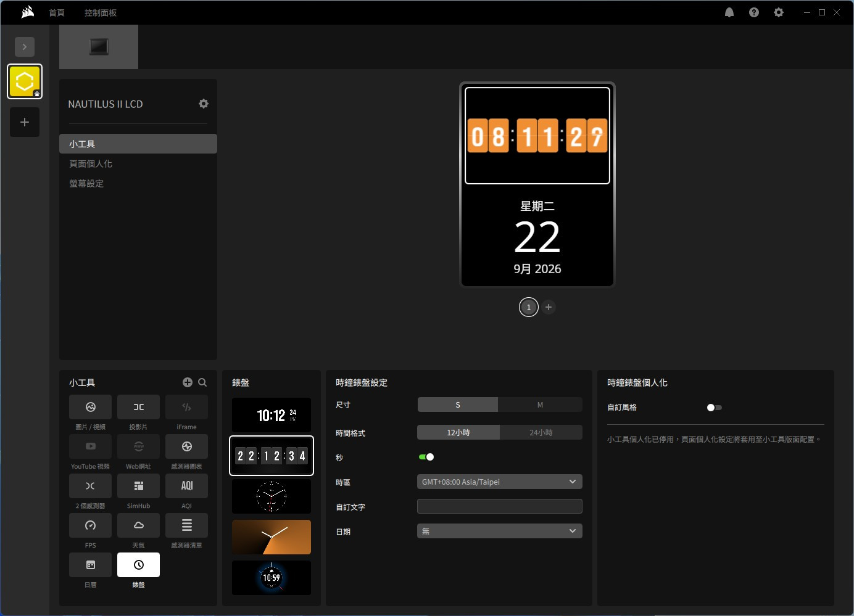Image resolution: width=854 pixels, height=616 pixels.
Task: Select 12小時 time format
Action: [458, 432]
